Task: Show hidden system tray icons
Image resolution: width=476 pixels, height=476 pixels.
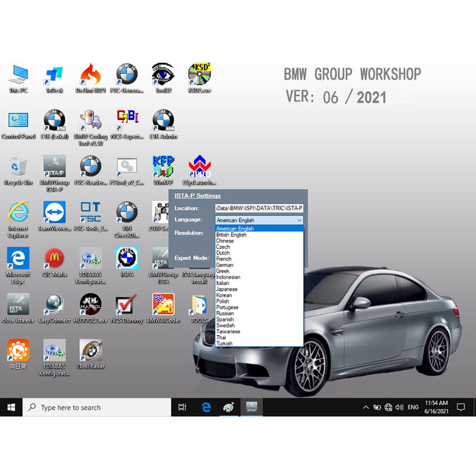Action: [x=366, y=407]
